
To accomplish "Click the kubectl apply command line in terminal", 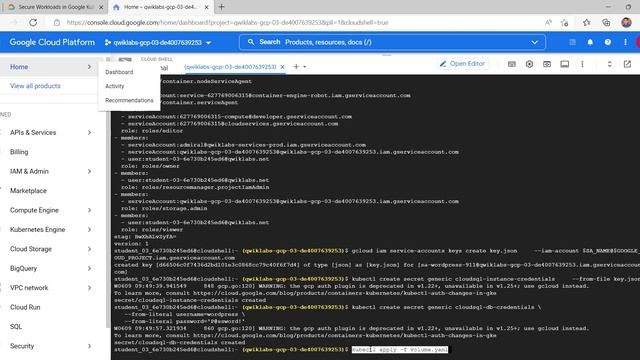I will point(400,350).
